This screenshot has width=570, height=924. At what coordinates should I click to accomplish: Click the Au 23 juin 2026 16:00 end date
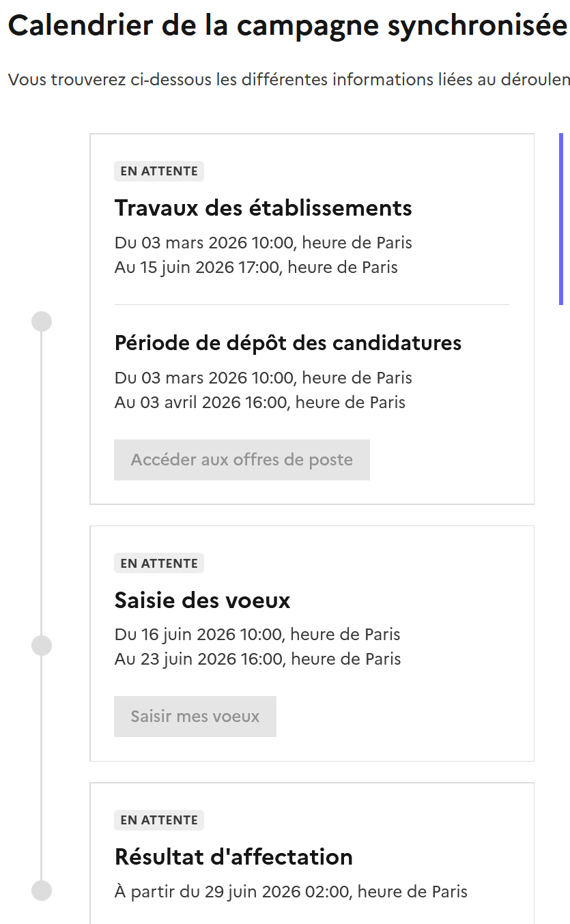257,659
